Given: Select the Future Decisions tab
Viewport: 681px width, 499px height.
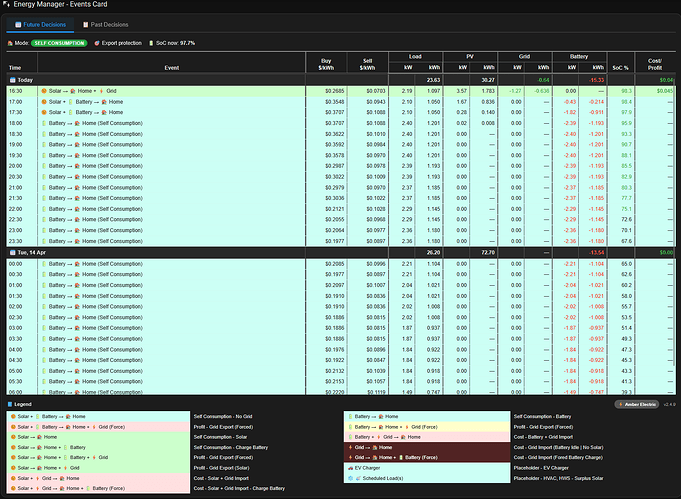Looking at the screenshot, I should [x=40, y=23].
